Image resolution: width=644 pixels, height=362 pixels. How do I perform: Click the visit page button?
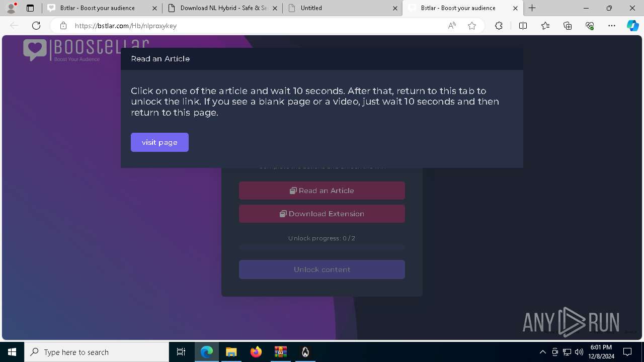coord(159,142)
